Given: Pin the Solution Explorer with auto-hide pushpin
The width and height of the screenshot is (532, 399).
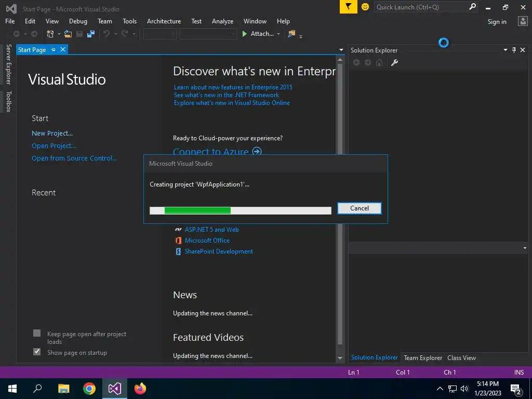Looking at the screenshot, I should (x=514, y=50).
